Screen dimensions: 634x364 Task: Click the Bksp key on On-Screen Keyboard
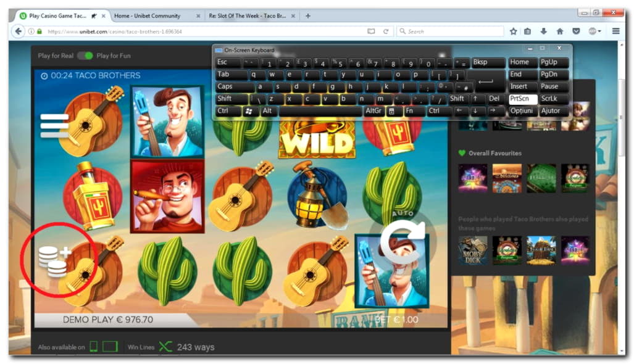pos(488,62)
